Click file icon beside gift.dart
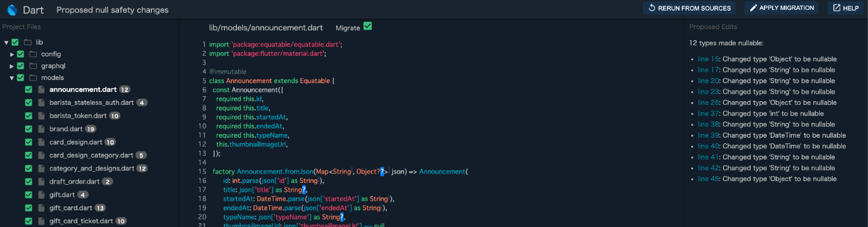The height and width of the screenshot is (227, 868). pos(42,195)
